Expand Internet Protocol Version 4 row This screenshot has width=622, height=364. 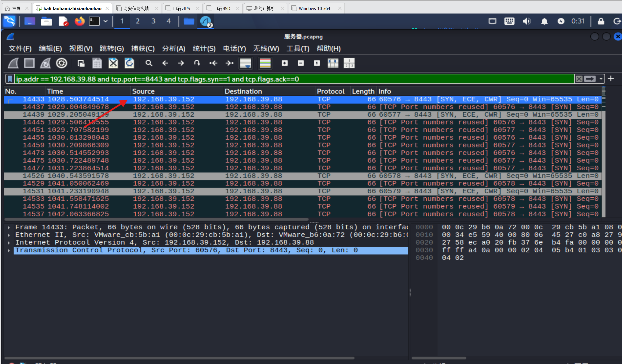pos(9,243)
